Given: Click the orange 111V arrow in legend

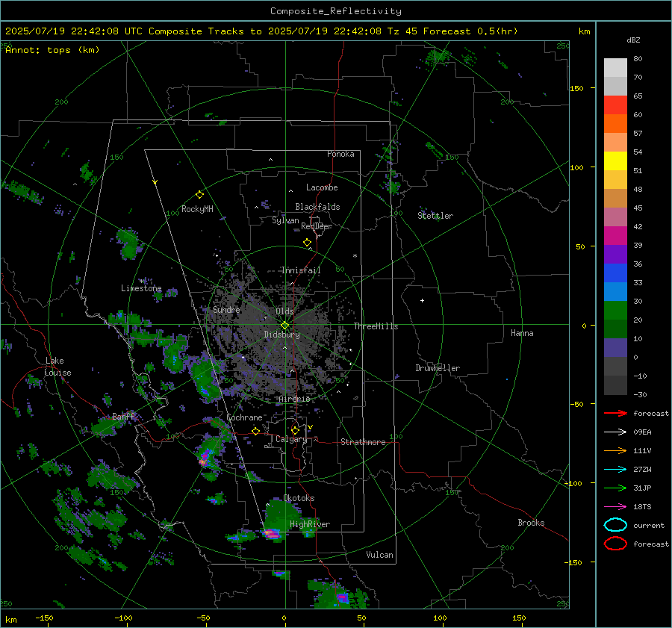Looking at the screenshot, I should [x=615, y=450].
